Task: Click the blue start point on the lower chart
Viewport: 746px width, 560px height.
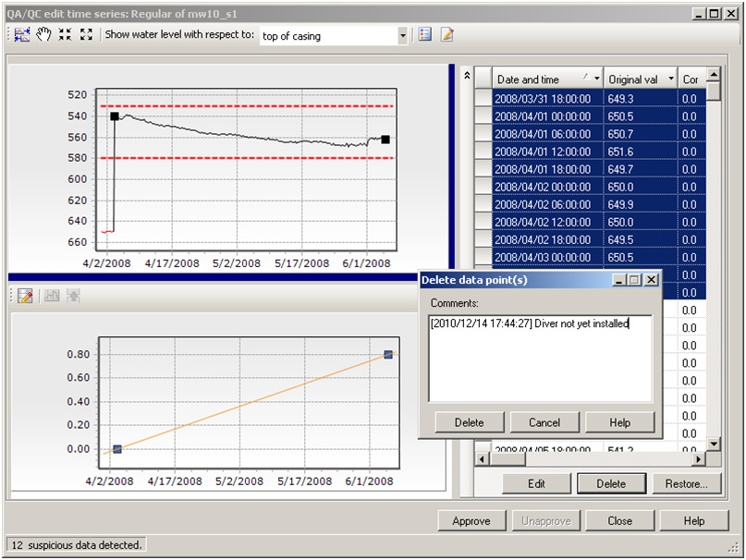Action: (x=117, y=449)
